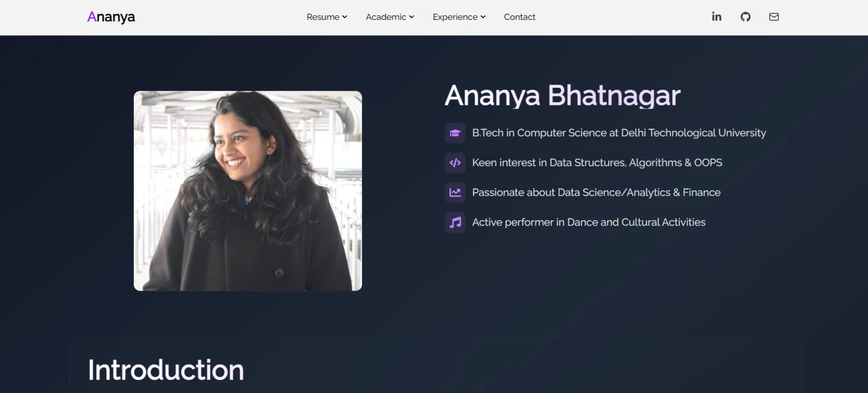Open the GitHub profile icon
The height and width of the screenshot is (393, 868).
[745, 17]
